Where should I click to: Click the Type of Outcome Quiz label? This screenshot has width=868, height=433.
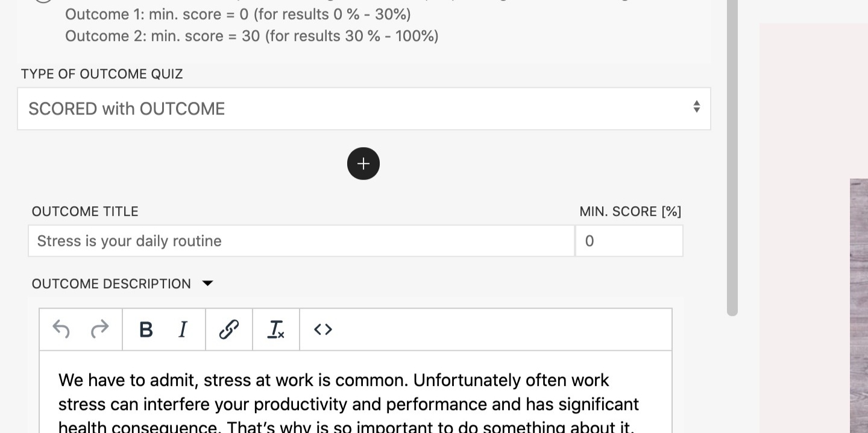point(102,74)
